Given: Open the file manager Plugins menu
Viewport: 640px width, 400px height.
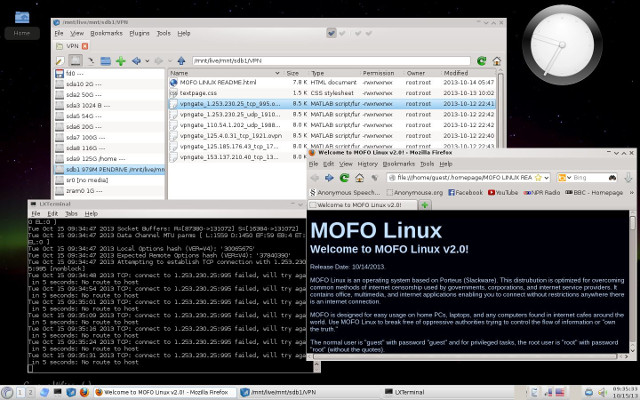Looking at the screenshot, I should pos(139,33).
